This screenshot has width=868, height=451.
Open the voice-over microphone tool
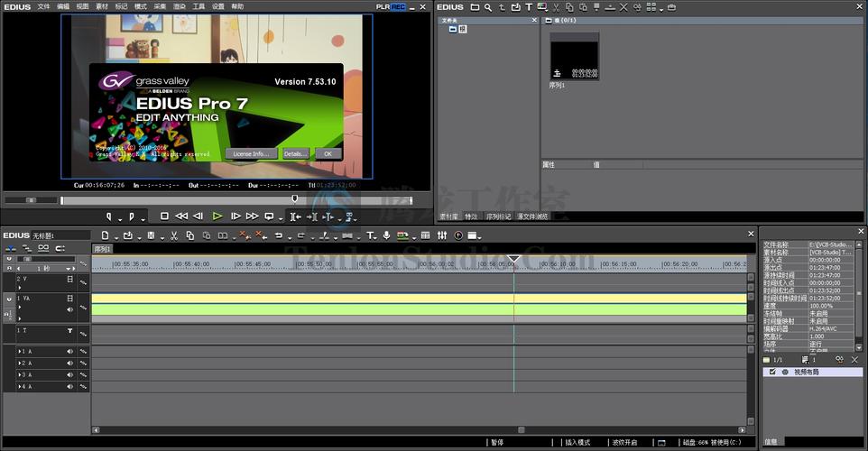[386, 235]
